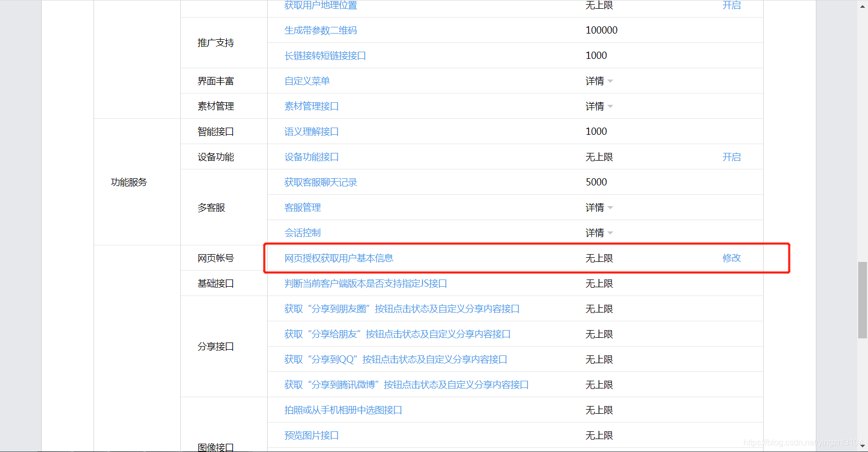Click 开启 for 获取用户地理位置
This screenshot has height=452, width=868.
(732, 5)
